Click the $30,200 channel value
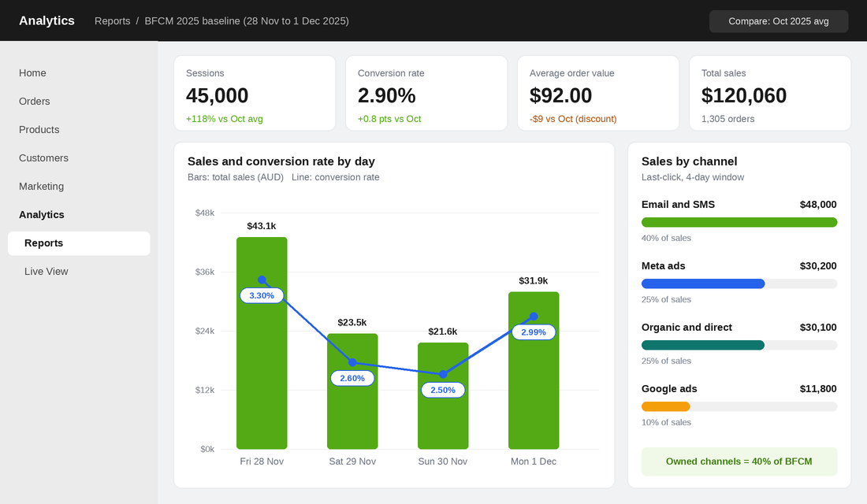867x504 pixels. [x=818, y=266]
